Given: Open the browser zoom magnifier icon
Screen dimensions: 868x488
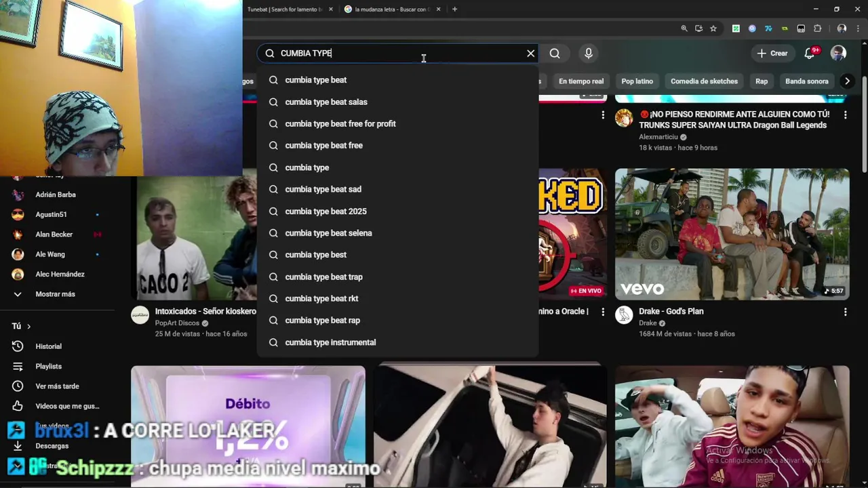Looking at the screenshot, I should tap(684, 28).
